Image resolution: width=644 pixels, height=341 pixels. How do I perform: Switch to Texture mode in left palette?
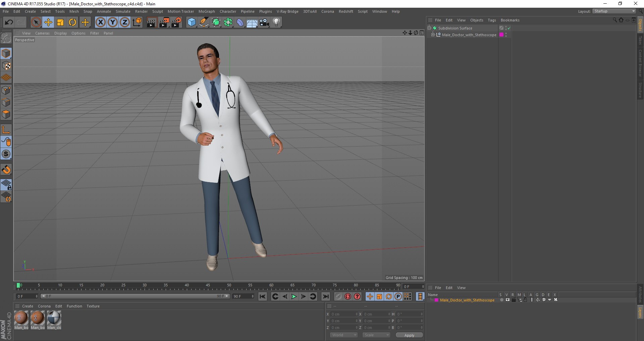(x=6, y=66)
